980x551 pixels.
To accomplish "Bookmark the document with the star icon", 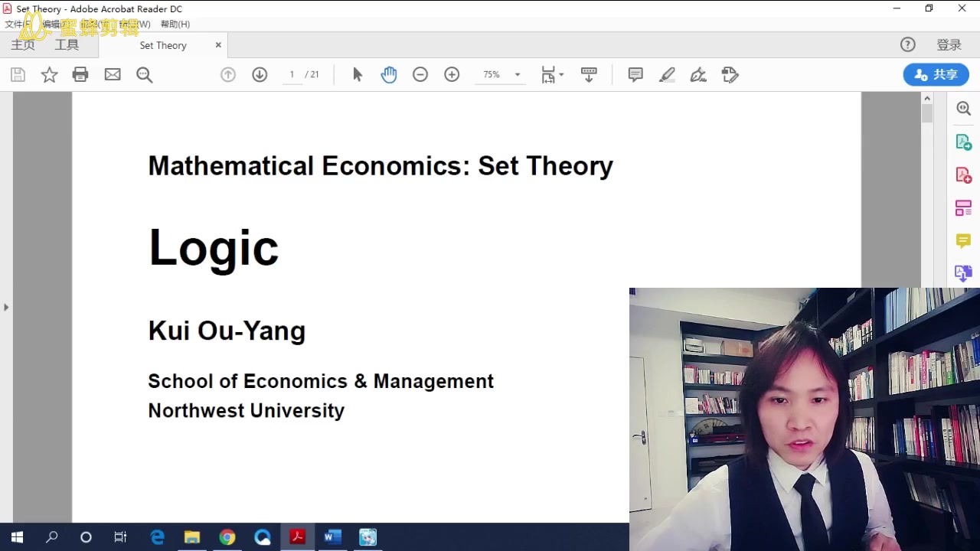I will (x=49, y=74).
